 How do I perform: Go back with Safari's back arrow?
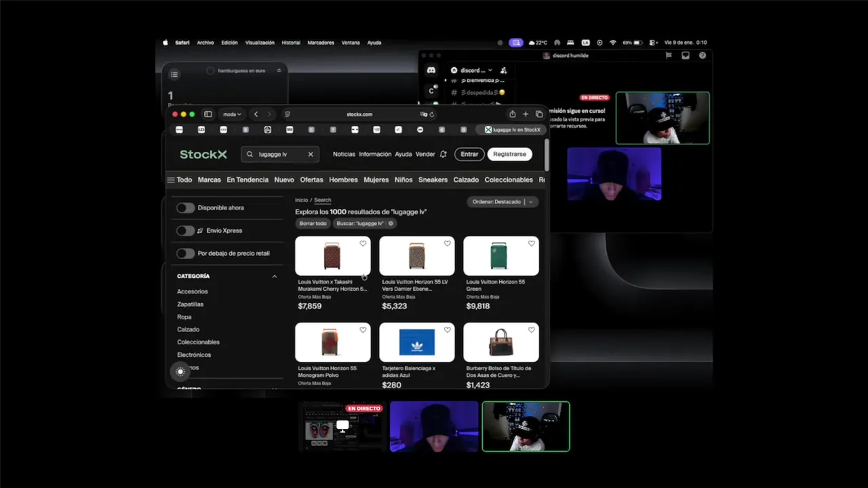click(x=256, y=115)
